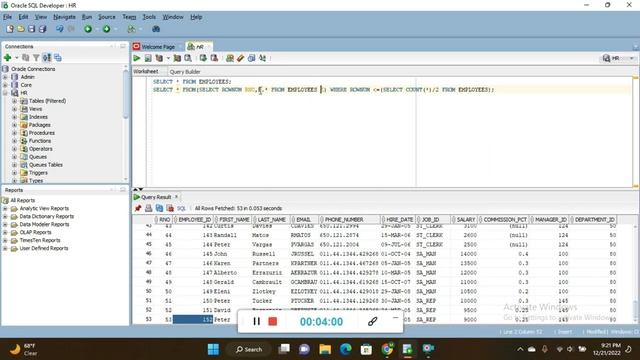Click the pin Freeze View icon in Query Result
The image size is (640, 360).
138,208
